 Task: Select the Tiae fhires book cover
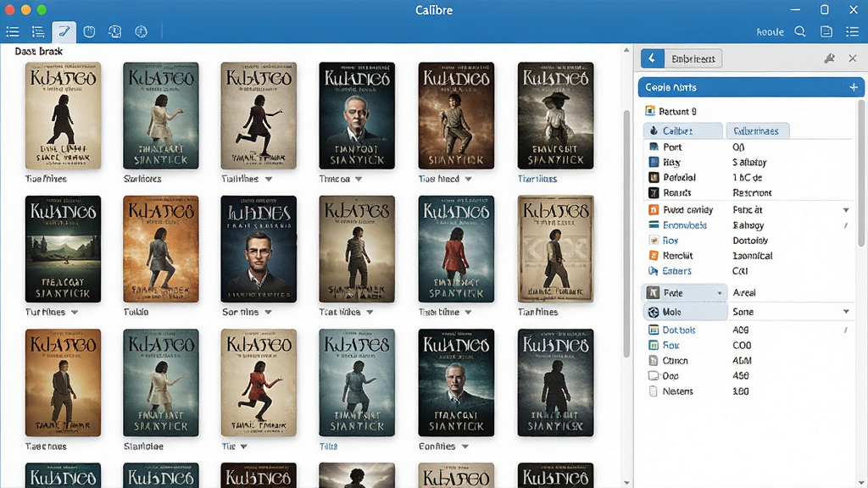coord(63,115)
